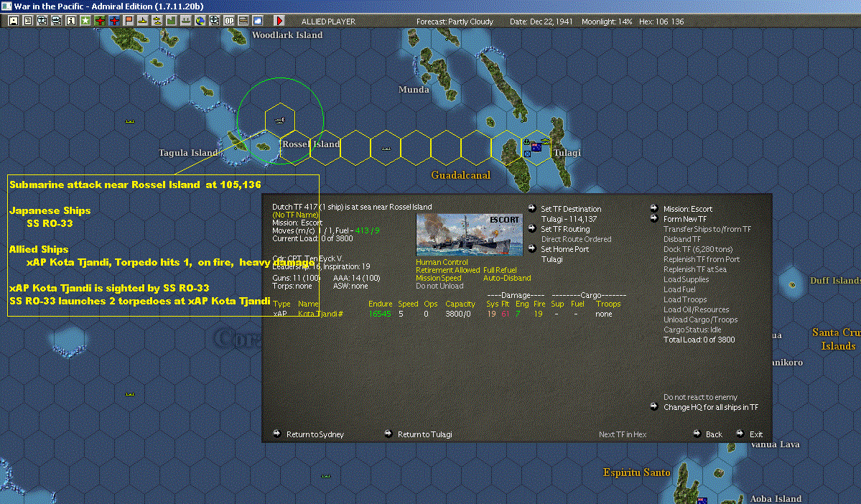
Task: Click the OP toolbar icon
Action: tap(229, 21)
